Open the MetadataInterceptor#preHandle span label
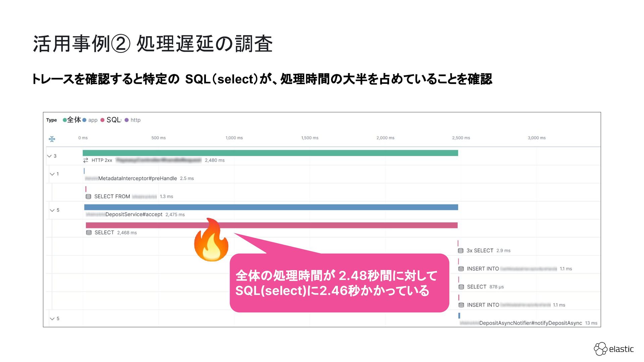The image size is (644, 362). tap(137, 178)
